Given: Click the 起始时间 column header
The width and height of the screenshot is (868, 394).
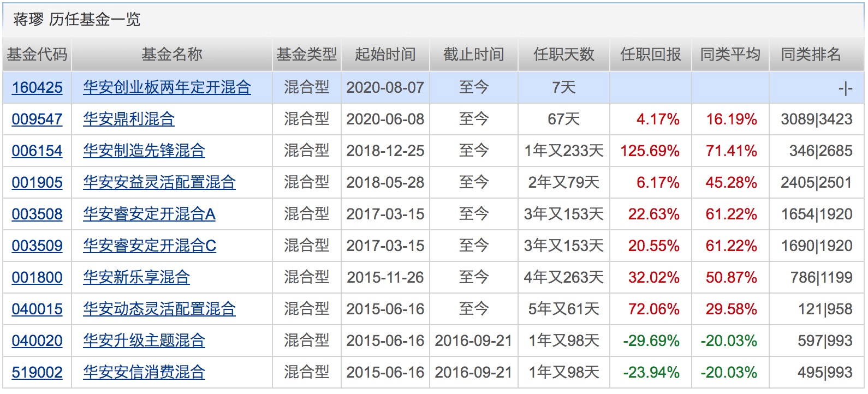Looking at the screenshot, I should tap(385, 55).
